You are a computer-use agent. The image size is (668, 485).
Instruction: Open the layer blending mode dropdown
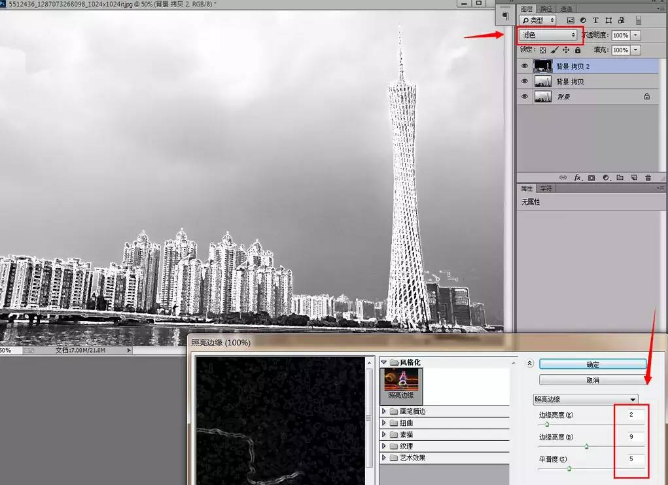coord(548,35)
